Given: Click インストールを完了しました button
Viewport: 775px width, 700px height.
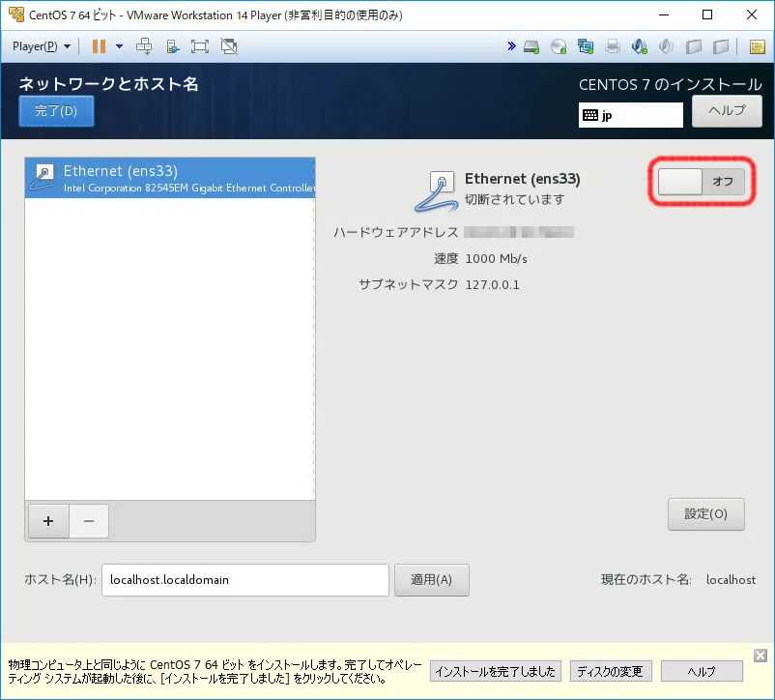Looking at the screenshot, I should (x=496, y=671).
